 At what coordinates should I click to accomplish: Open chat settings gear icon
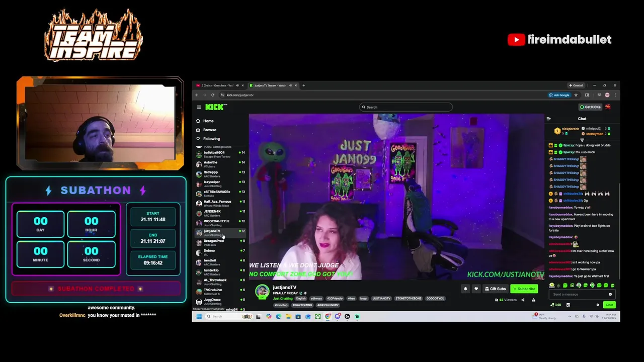598,305
